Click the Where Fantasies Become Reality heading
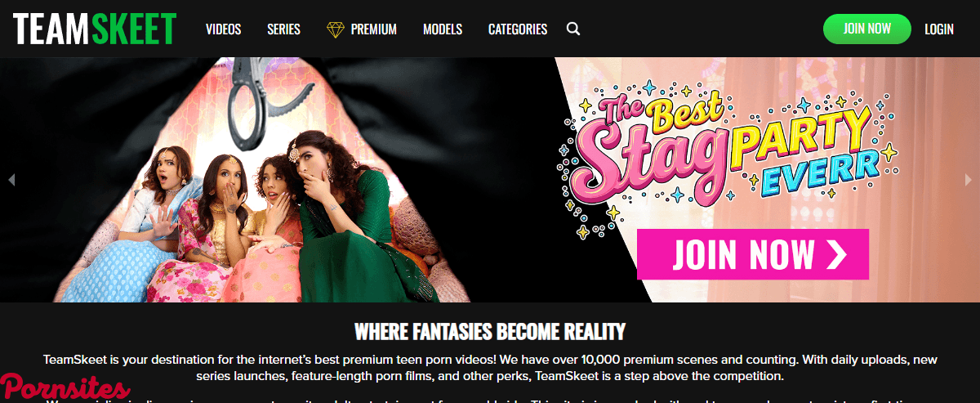 [490, 331]
